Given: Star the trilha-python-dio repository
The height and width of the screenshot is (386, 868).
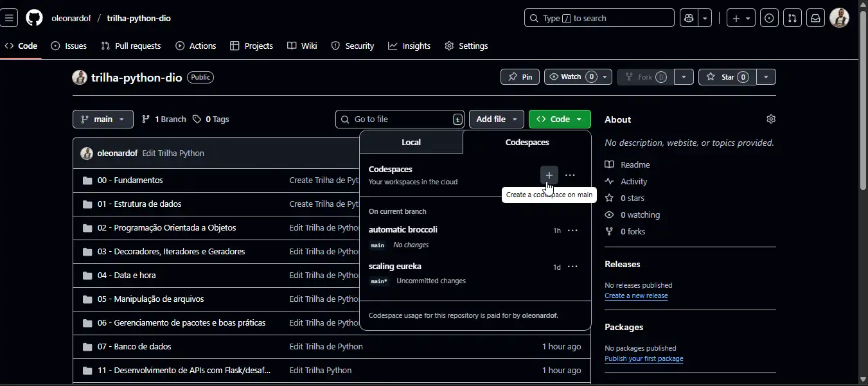Looking at the screenshot, I should (x=727, y=77).
